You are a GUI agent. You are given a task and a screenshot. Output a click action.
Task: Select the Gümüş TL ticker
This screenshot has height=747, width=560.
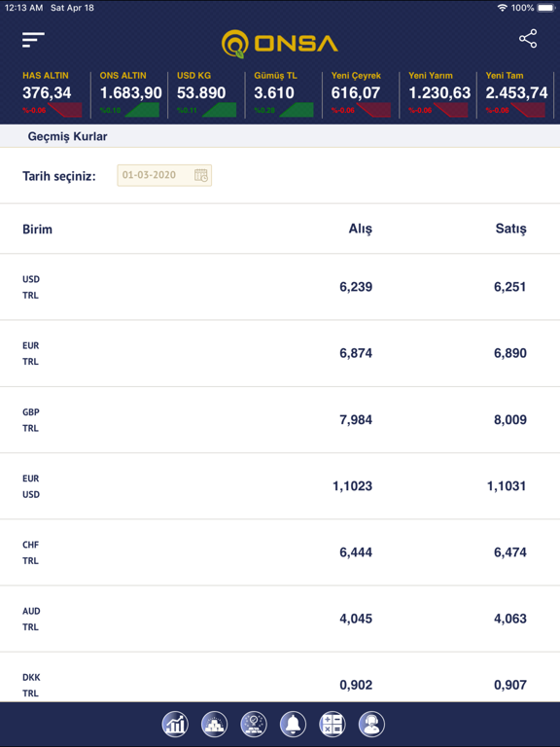283,94
